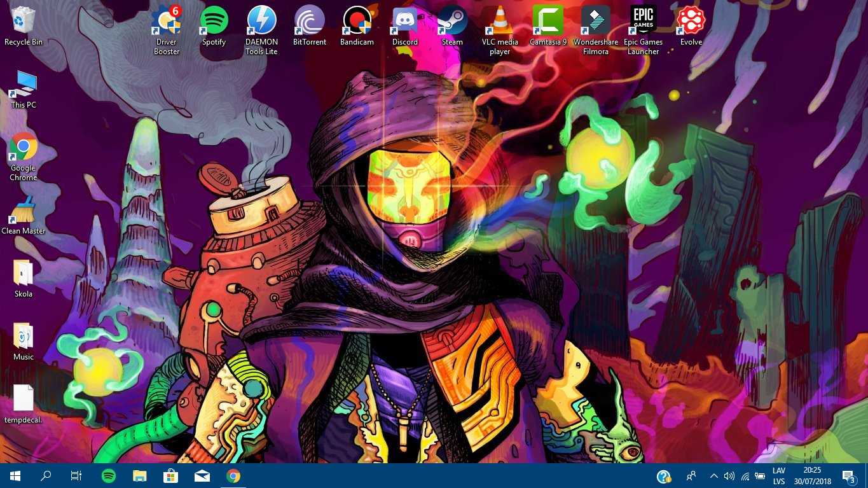868x488 pixels.
Task: Open the Windows Start menu
Action: coord(15,475)
